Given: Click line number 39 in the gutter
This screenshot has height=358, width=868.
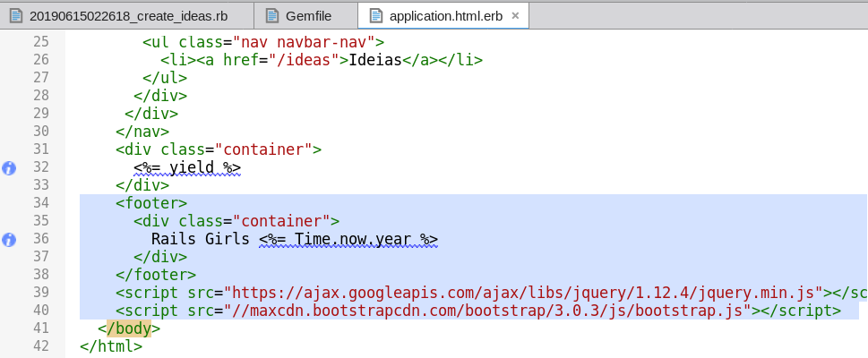Looking at the screenshot, I should click(41, 293).
